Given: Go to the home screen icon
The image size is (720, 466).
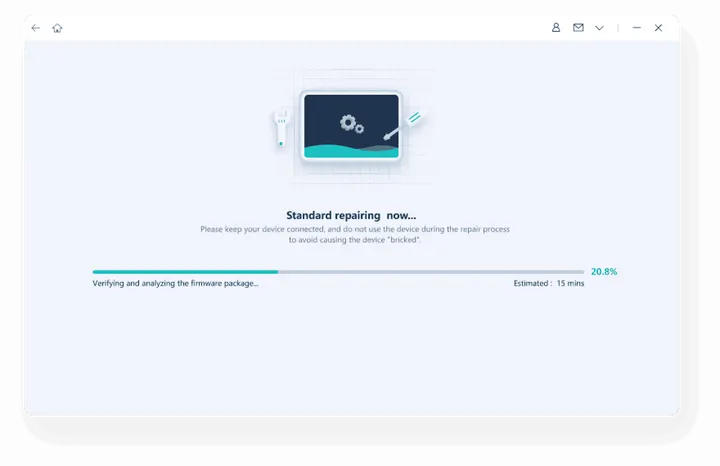Looking at the screenshot, I should 57,28.
